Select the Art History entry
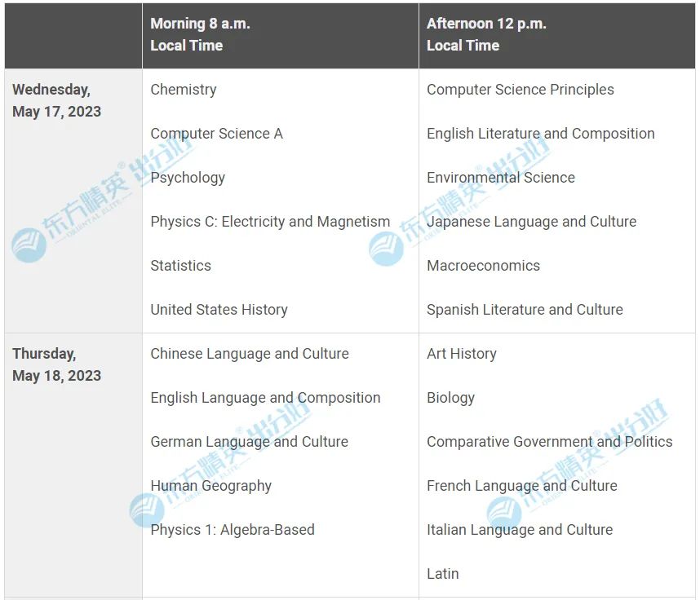Viewport: 700px width, 600px height. [461, 354]
